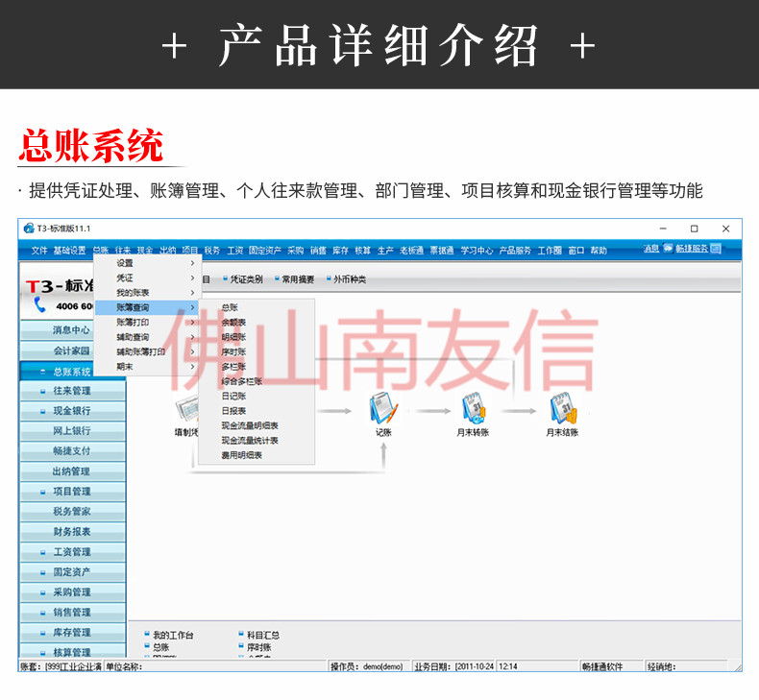This screenshot has width=759, height=700.
Task: Expand 固定资产 in the sidebar
Action: 73,572
